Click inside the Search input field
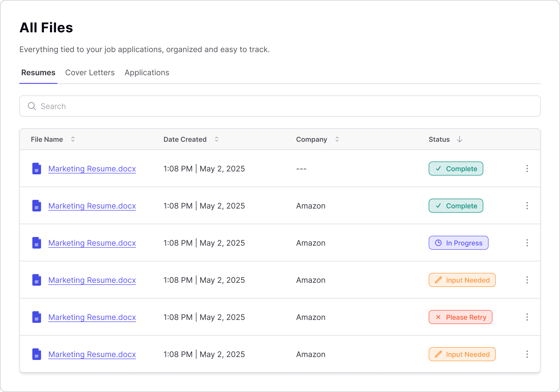The image size is (560, 392). [171, 106]
